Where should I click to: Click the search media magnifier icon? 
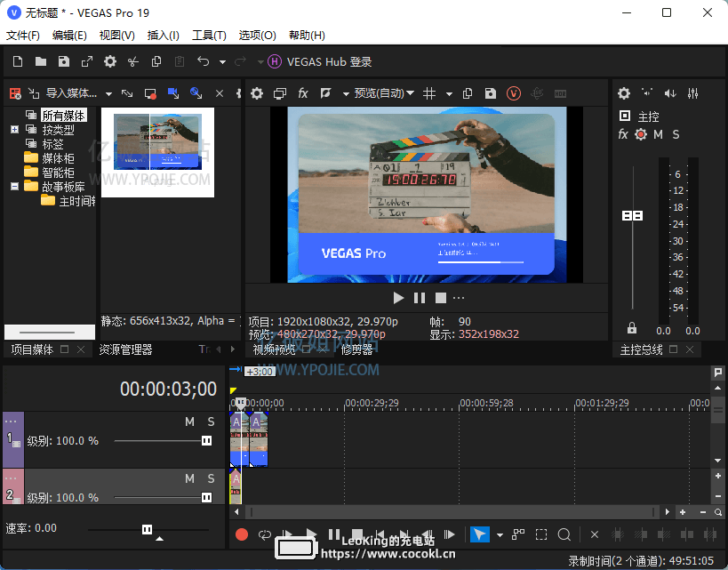point(196,93)
